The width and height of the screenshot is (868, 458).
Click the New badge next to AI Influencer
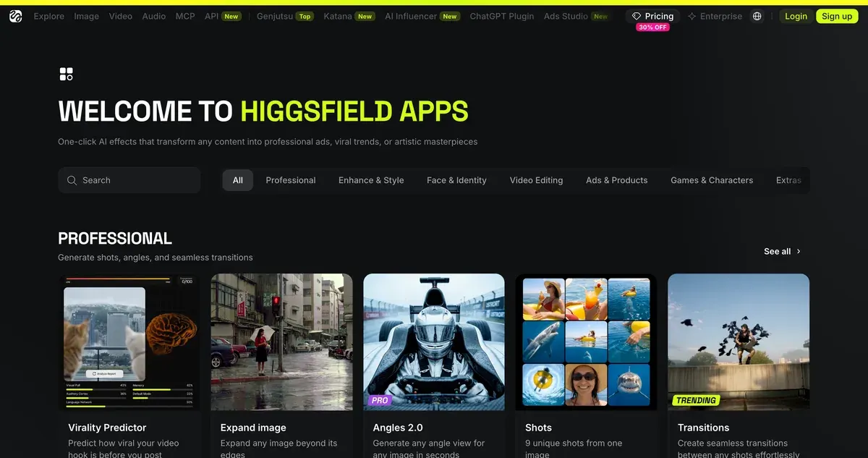[450, 16]
